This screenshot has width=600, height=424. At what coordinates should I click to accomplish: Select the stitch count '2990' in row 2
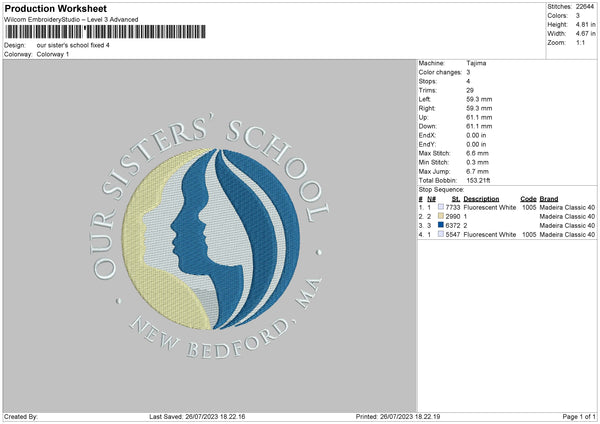(453, 217)
